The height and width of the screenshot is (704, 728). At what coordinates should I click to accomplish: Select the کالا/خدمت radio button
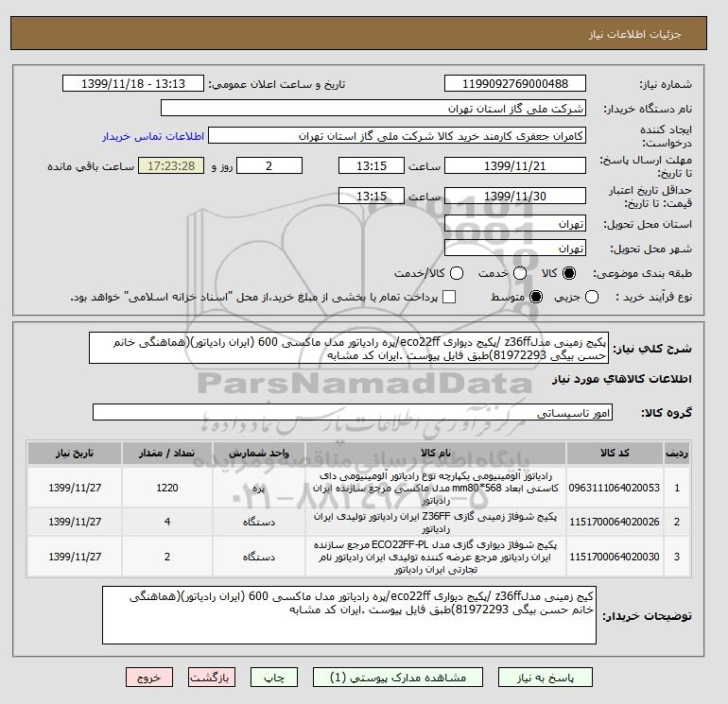click(457, 273)
